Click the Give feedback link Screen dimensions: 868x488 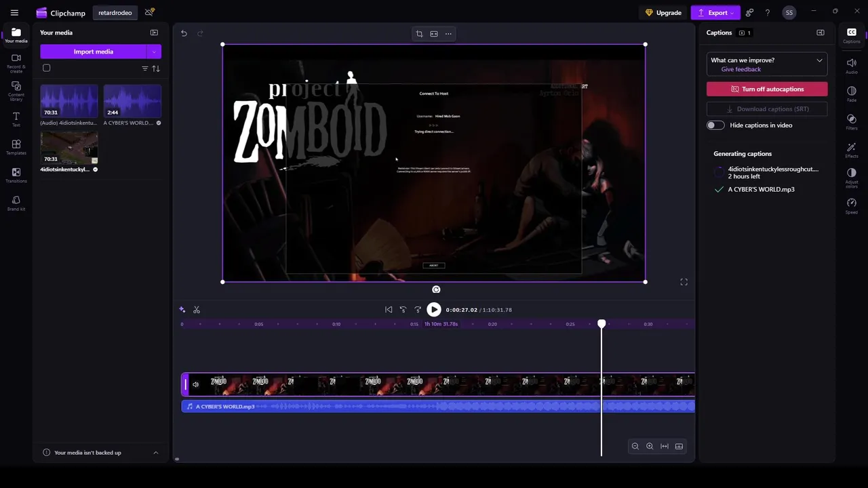pos(741,69)
